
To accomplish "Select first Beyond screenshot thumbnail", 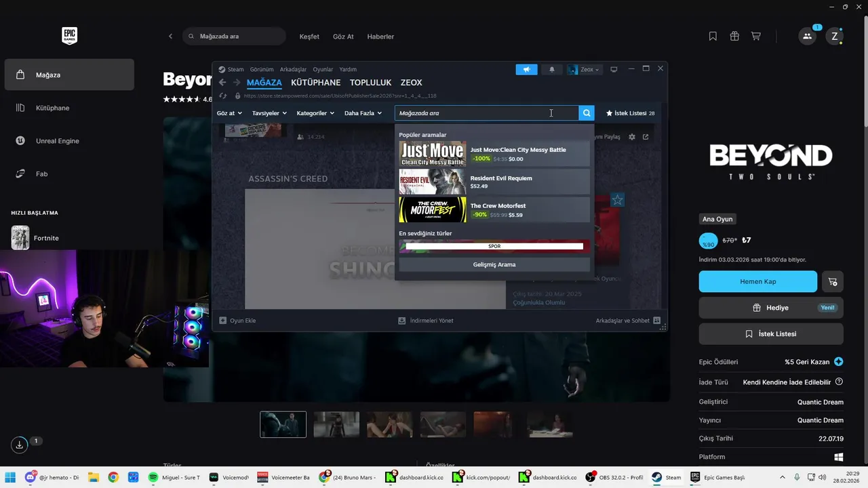I will pyautogui.click(x=283, y=424).
